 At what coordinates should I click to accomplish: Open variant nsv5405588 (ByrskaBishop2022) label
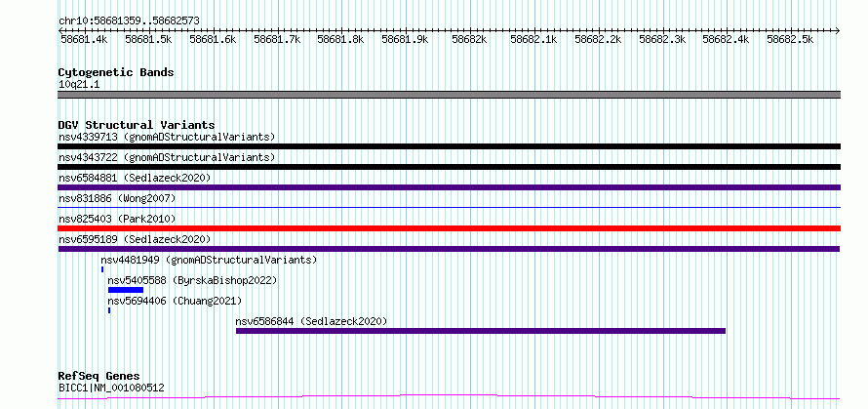192,280
